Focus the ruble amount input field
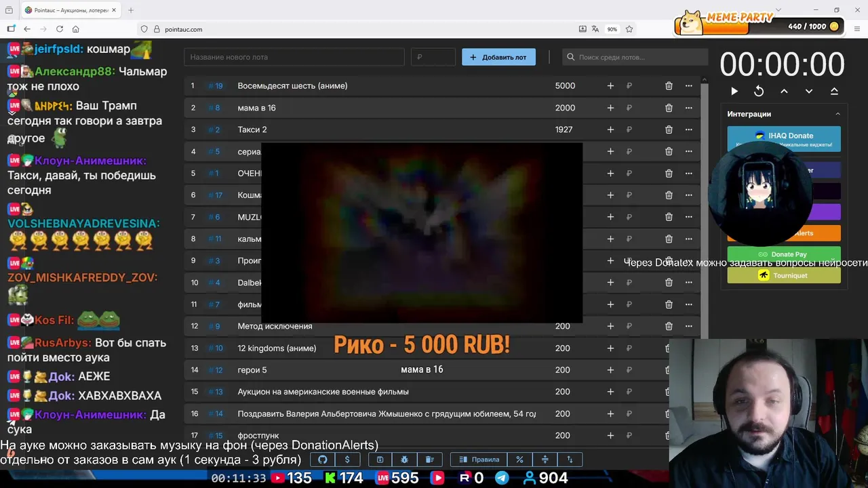This screenshot has height=488, width=868. tap(433, 58)
